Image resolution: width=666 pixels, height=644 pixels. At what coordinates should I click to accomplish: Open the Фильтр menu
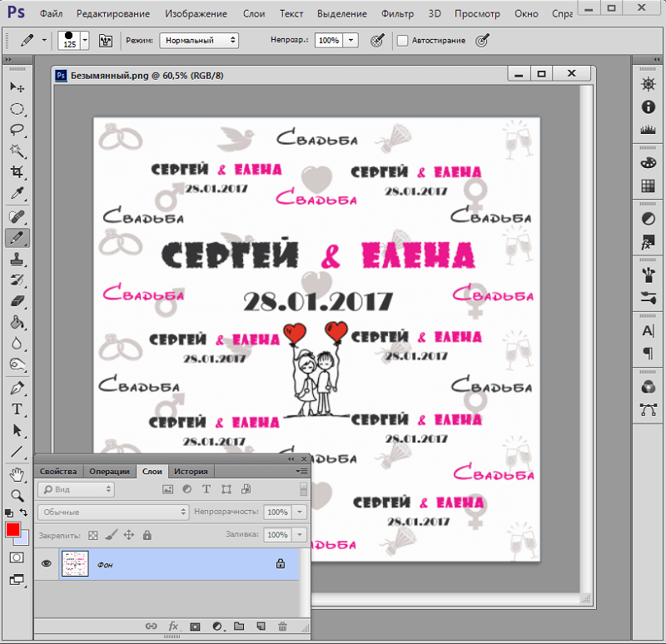[x=397, y=14]
